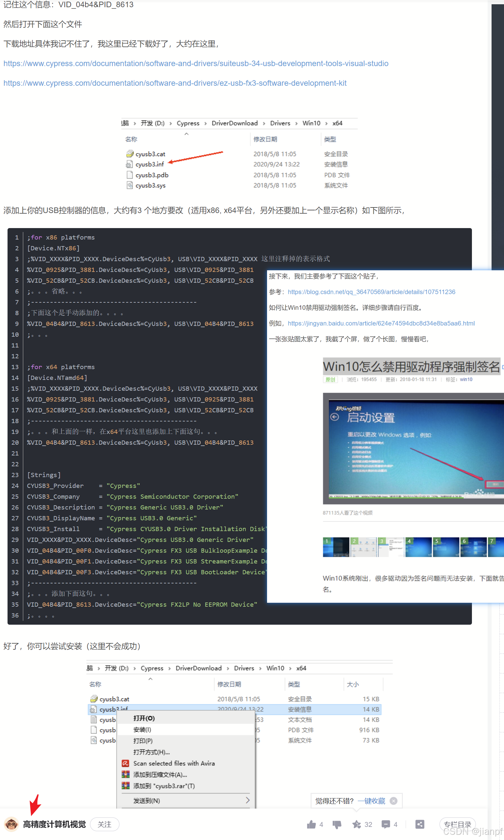Like the article with thumbs-up icon
Viewport: 504px width, 840px height.
coord(311,824)
